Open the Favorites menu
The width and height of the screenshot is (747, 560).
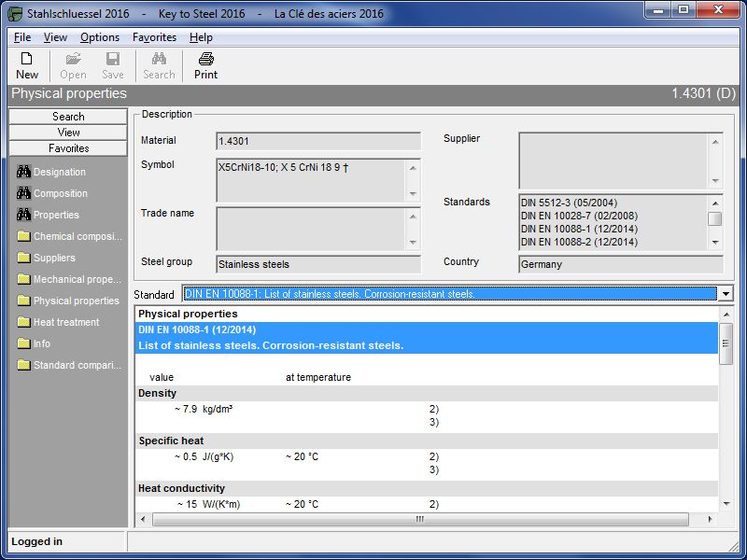[154, 37]
